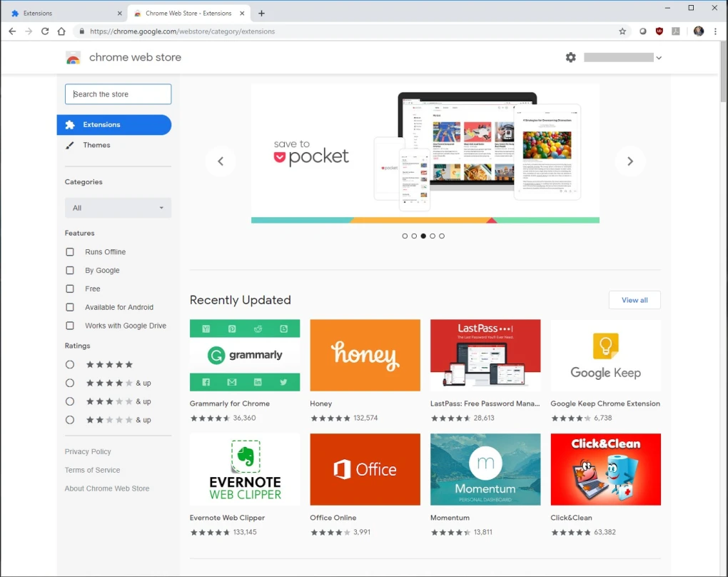Open the Honey extension thumbnail
The height and width of the screenshot is (577, 728).
tap(365, 356)
